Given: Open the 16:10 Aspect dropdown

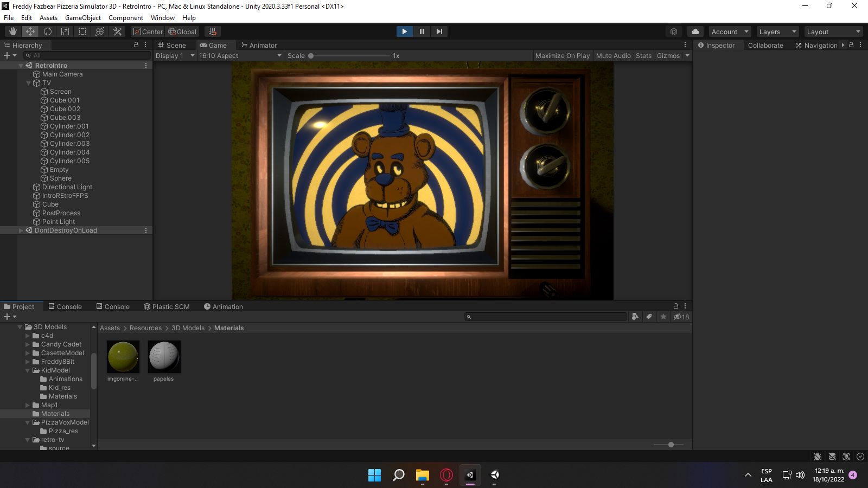Looking at the screenshot, I should pos(240,56).
